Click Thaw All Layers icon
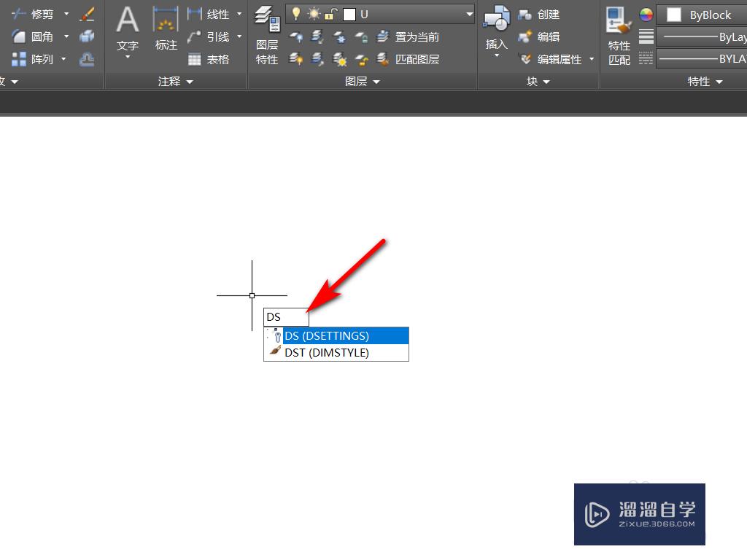The width and height of the screenshot is (747, 560). 339,59
